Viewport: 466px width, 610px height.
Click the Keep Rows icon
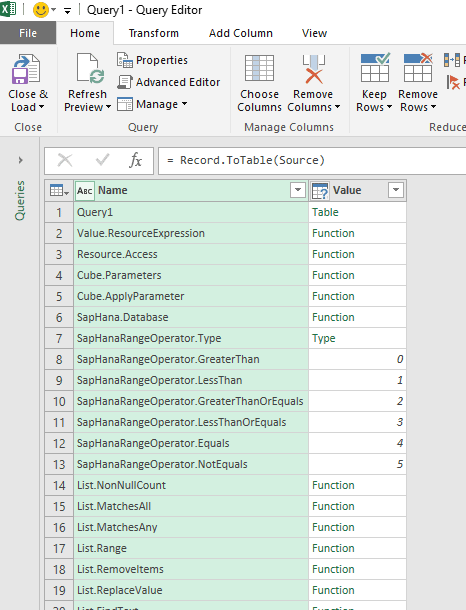pyautogui.click(x=375, y=68)
